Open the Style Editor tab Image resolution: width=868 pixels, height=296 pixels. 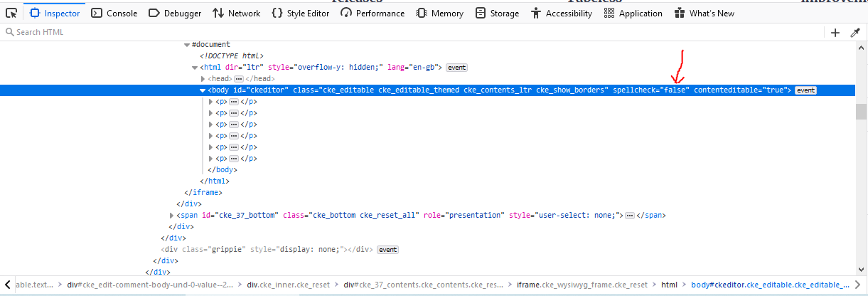point(301,13)
